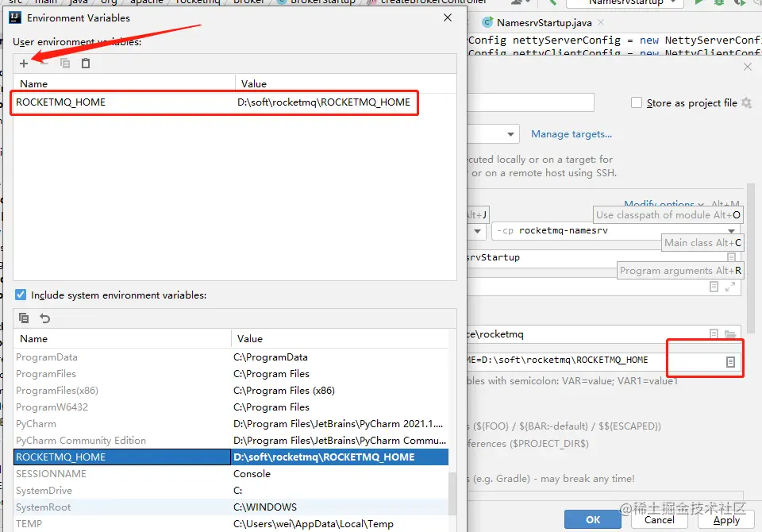Select the ProgramData system variable
Viewport: 762px width, 532px height.
[231, 357]
